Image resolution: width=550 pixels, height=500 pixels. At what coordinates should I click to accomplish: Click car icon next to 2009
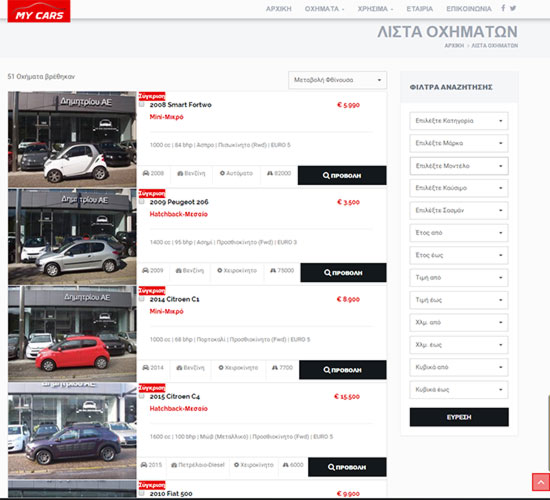(x=146, y=271)
